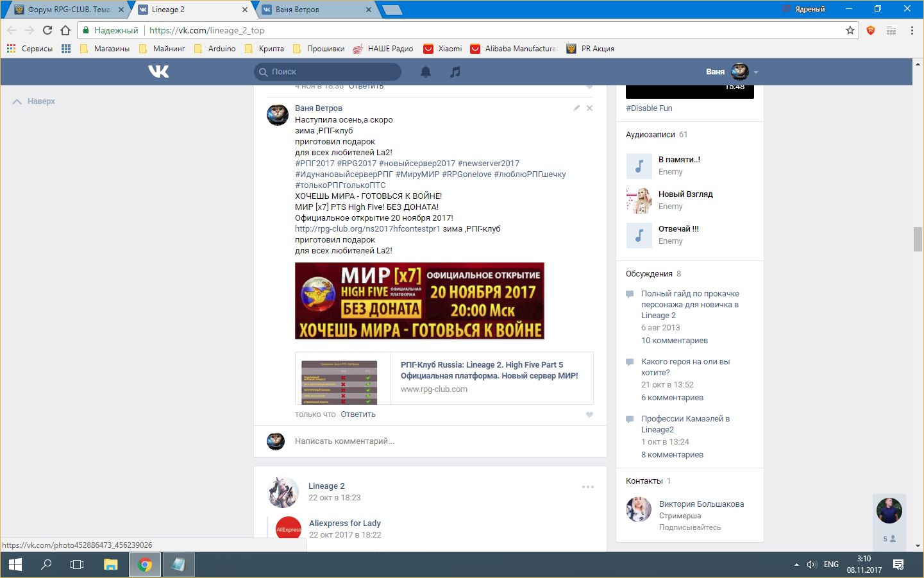Open the НАШЕ Радио bookmark

(x=382, y=49)
